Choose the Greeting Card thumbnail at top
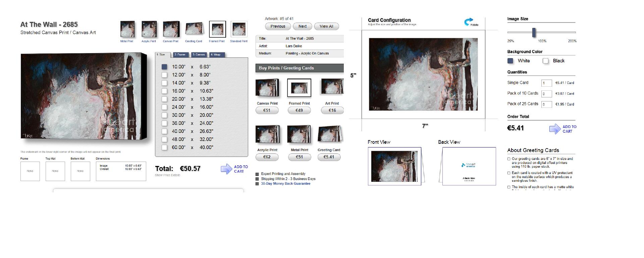Image resolution: width=644 pixels, height=258 pixels. coord(194,29)
